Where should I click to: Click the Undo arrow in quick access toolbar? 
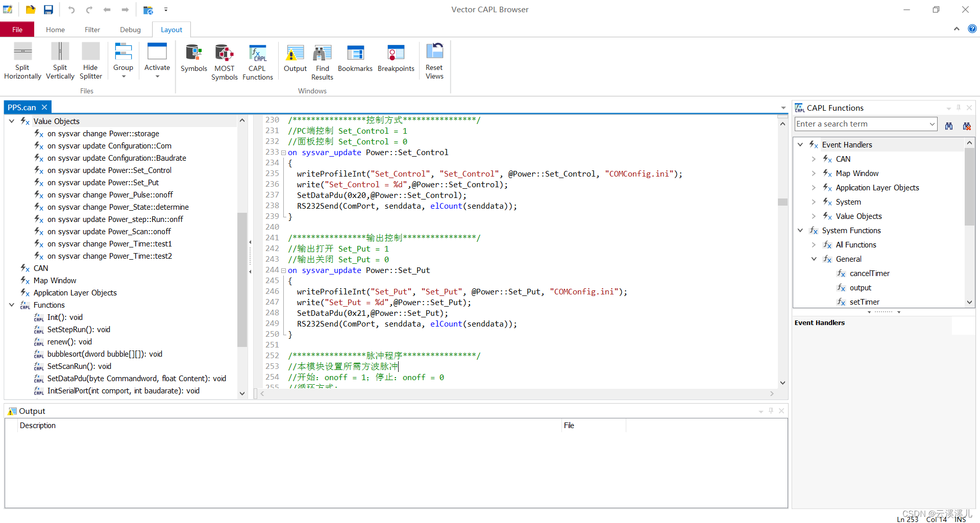point(71,10)
